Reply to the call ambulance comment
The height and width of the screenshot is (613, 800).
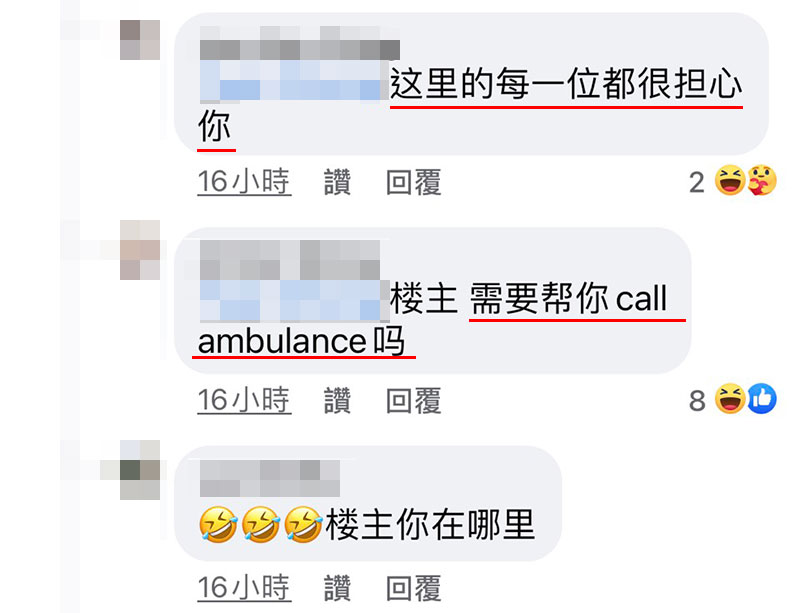point(413,401)
